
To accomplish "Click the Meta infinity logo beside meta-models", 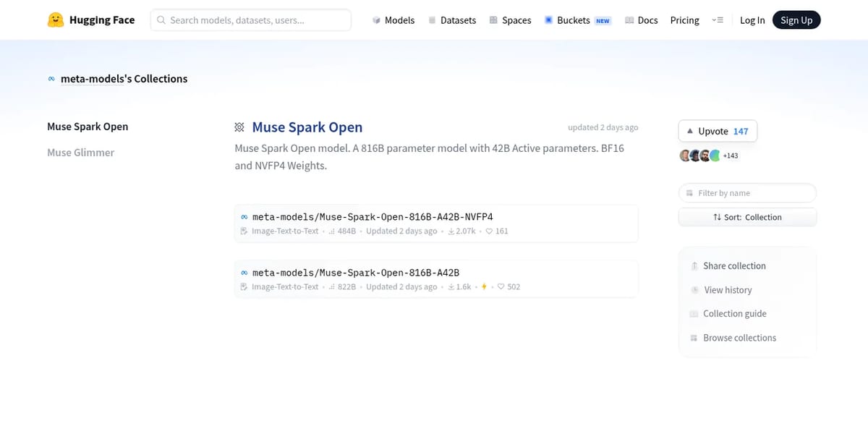I will (x=51, y=79).
